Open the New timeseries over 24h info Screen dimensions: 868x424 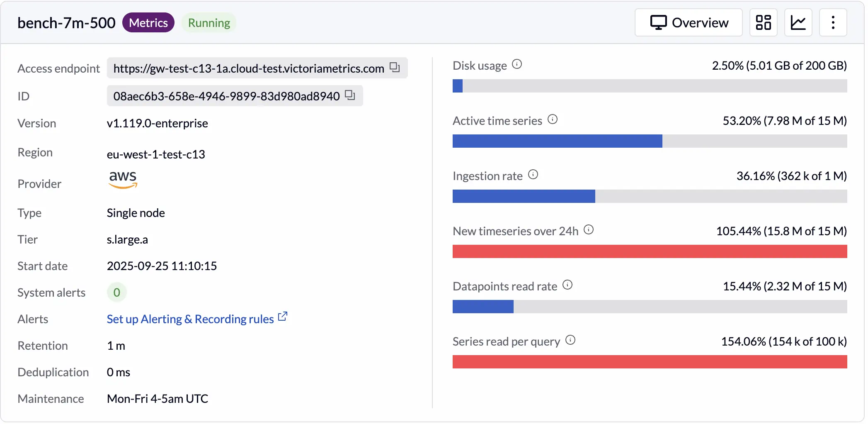click(589, 229)
